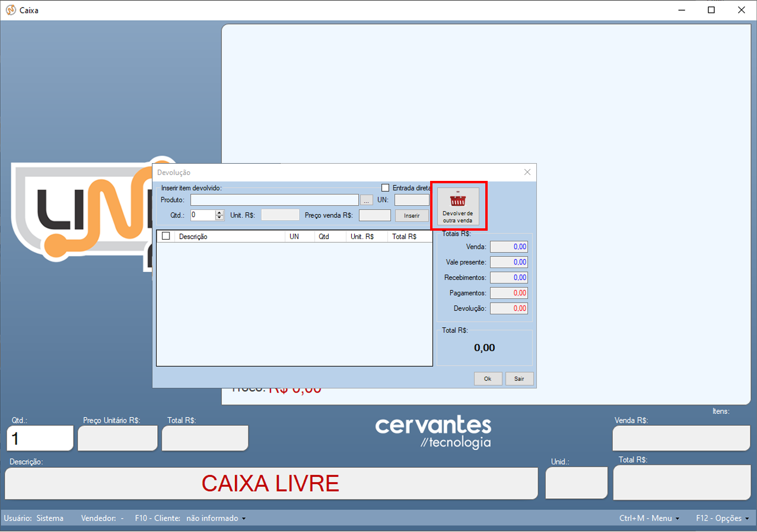Increase the Qtd. spinner value
This screenshot has height=532, width=757.
point(220,212)
